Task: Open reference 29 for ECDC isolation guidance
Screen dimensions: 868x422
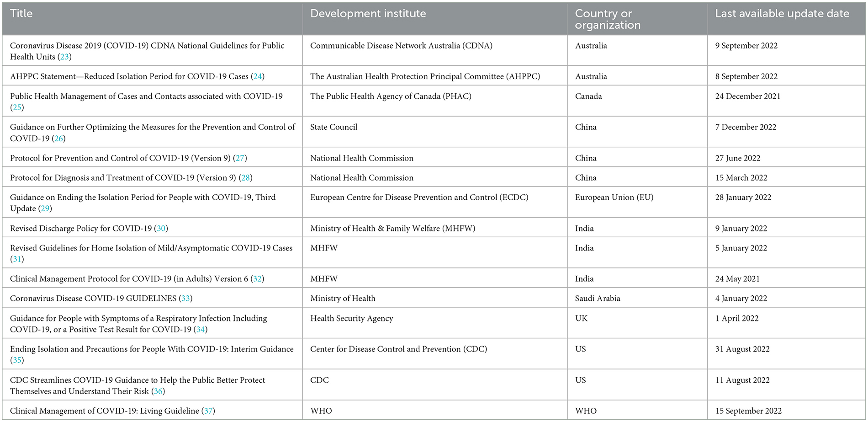Action: (45, 208)
